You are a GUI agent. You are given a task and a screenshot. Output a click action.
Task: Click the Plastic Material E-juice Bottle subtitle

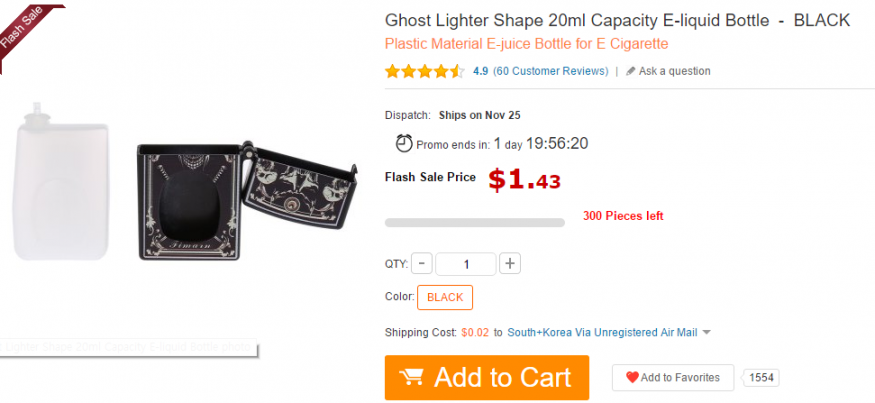click(526, 44)
